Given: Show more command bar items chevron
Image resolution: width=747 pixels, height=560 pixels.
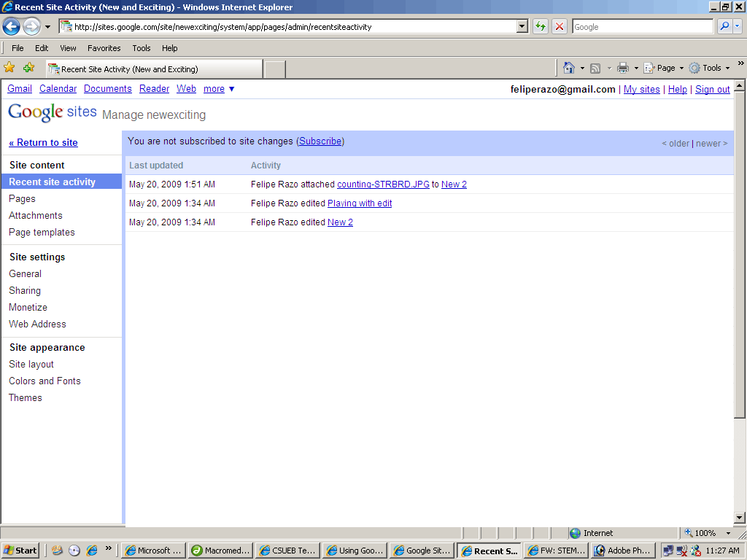Looking at the screenshot, I should tap(741, 63).
